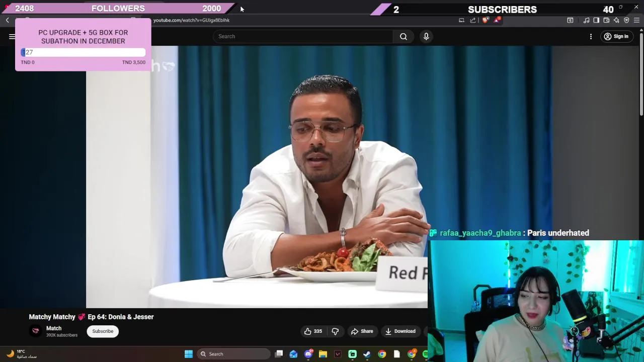Open Brave Rewards triangle icon
Viewport: 644px width, 362px height.
click(x=497, y=20)
